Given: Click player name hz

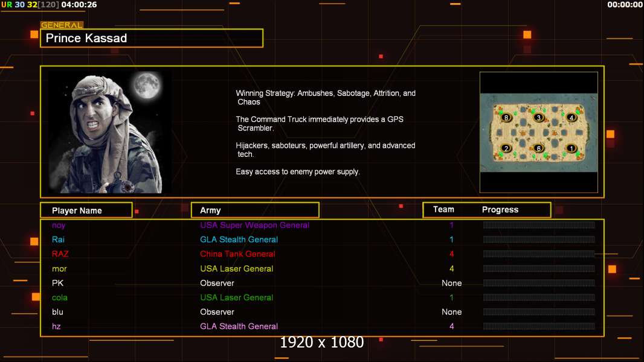Looking at the screenshot, I should coord(56,326).
